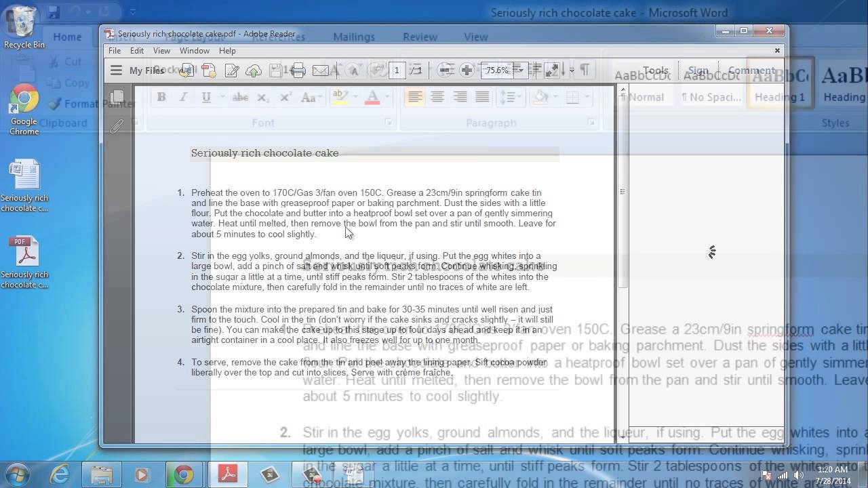The height and width of the screenshot is (488, 868).
Task: Click the page number field in Reader
Action: [x=397, y=70]
